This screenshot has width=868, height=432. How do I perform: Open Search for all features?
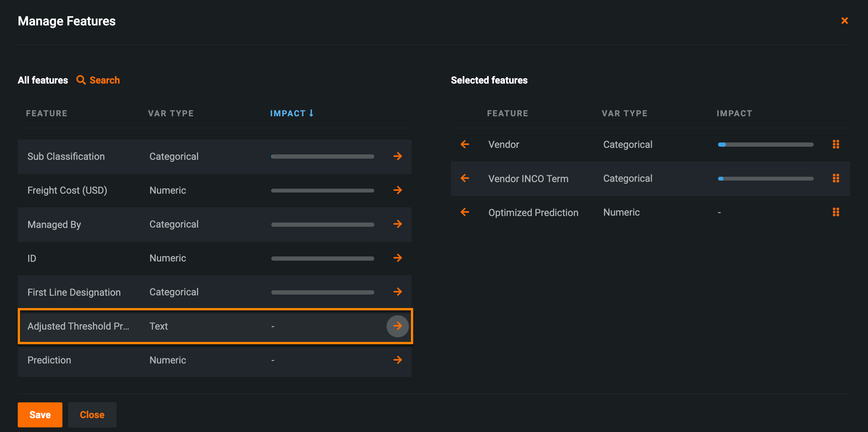[x=98, y=80]
